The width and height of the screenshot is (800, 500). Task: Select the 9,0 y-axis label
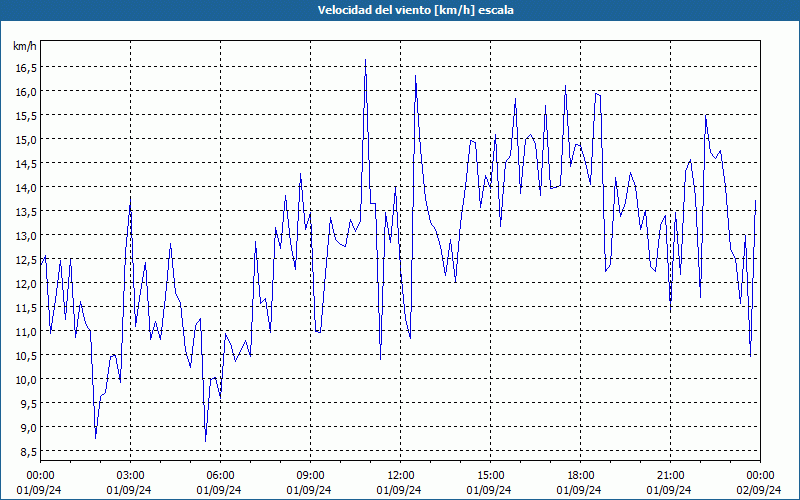click(27, 427)
